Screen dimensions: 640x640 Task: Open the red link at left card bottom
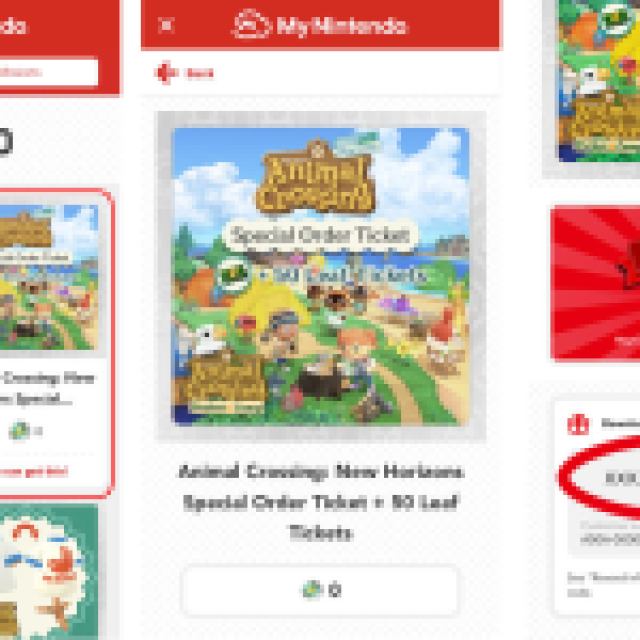33,472
